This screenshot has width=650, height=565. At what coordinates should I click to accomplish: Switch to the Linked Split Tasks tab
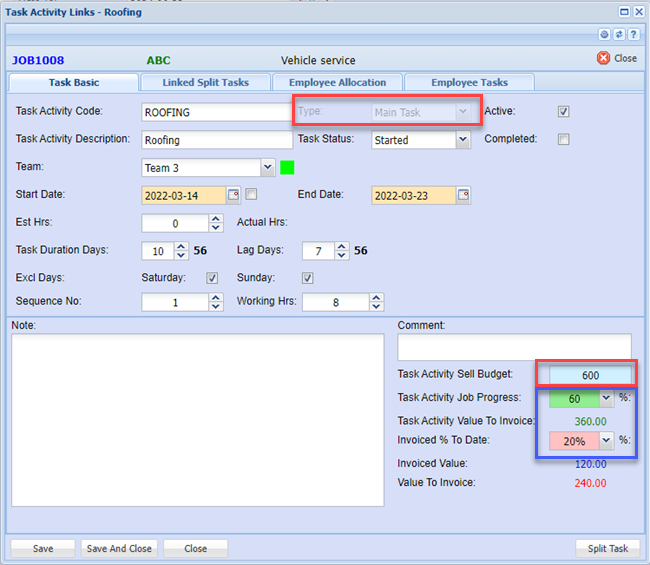(208, 82)
